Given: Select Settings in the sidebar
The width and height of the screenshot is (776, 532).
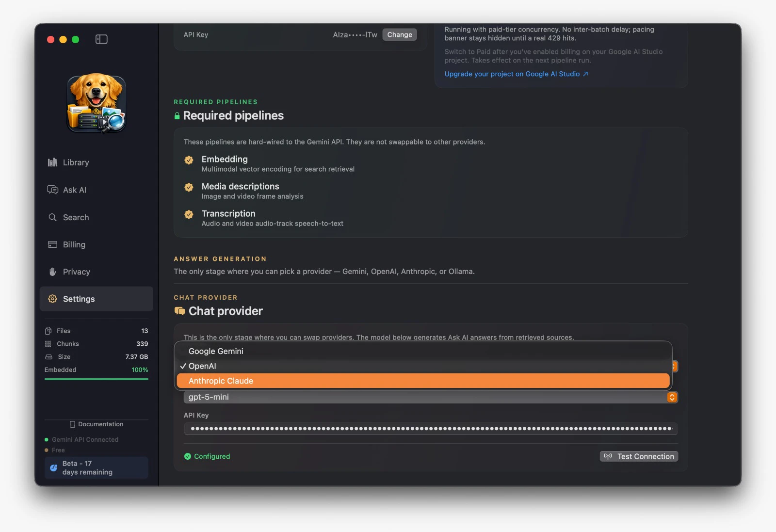Looking at the screenshot, I should coord(96,299).
